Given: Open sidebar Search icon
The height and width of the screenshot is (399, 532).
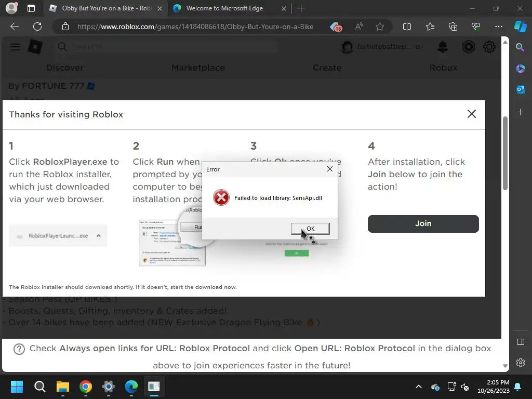Looking at the screenshot, I should pyautogui.click(x=520, y=47).
